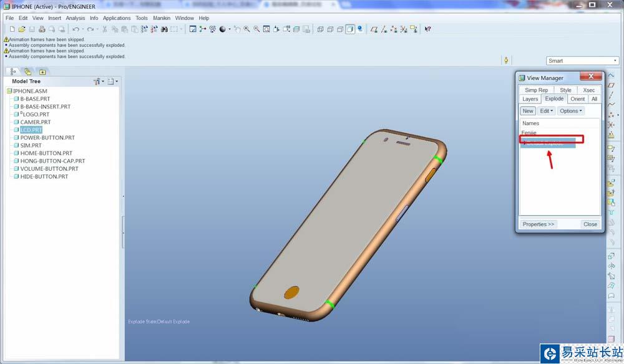Reorient the view icon

click(276, 29)
